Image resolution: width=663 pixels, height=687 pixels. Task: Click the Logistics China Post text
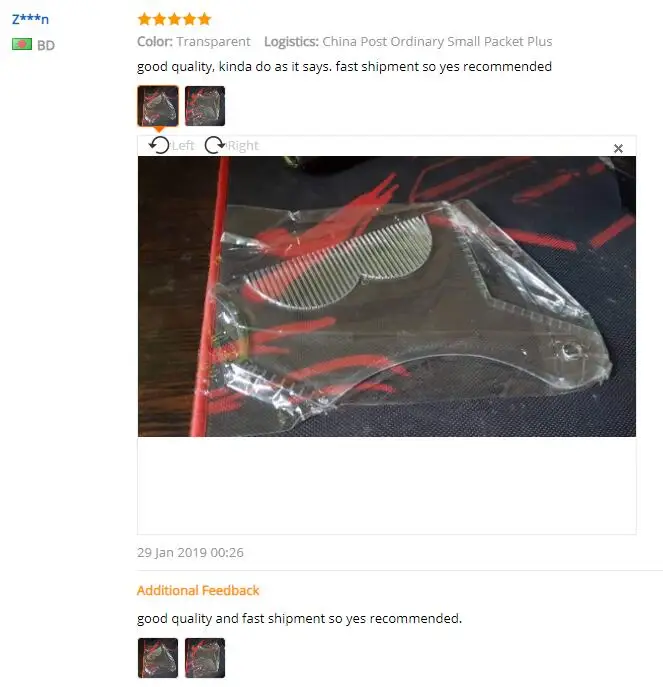pyautogui.click(x=408, y=42)
